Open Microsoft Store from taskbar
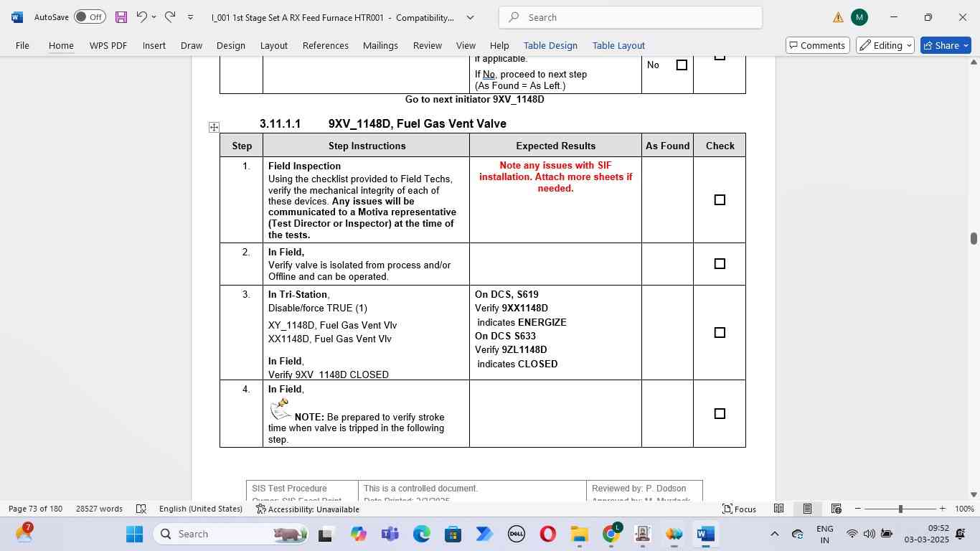 453,534
